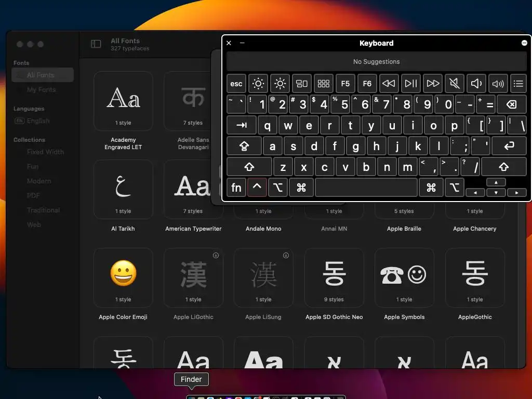Click the backspace delete key
This screenshot has height=399, width=532.
point(512,104)
